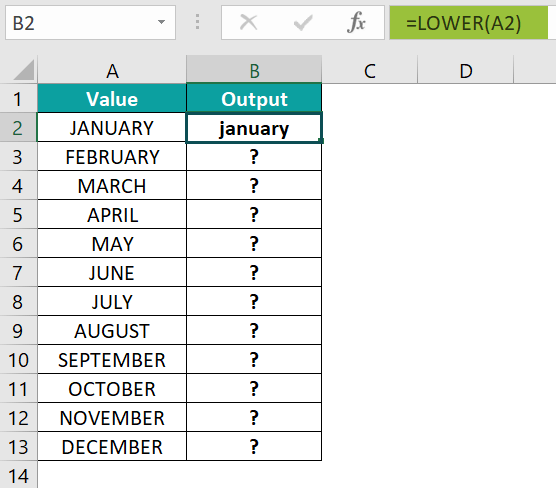Image resolution: width=556 pixels, height=488 pixels.
Task: Click the formula bar vertical dots handle
Action: (198, 22)
